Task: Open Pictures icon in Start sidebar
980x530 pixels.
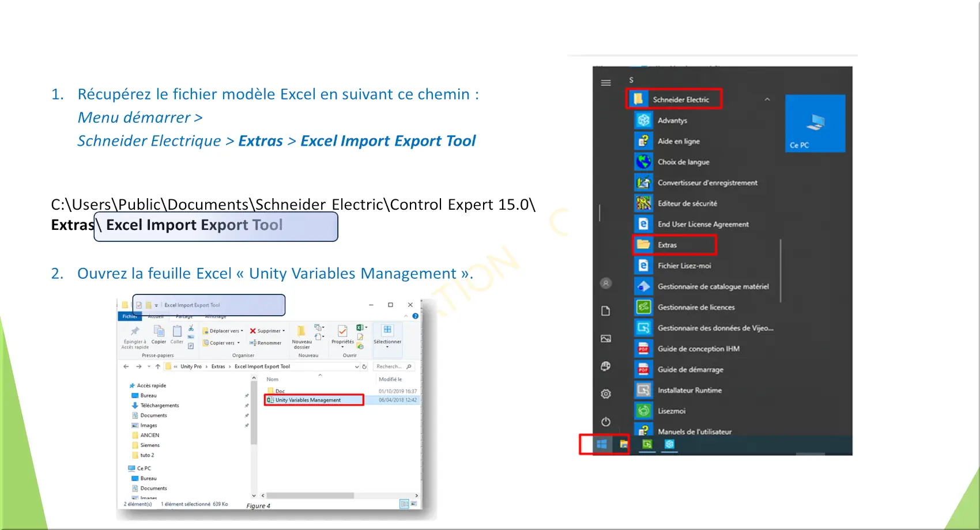Action: point(606,339)
